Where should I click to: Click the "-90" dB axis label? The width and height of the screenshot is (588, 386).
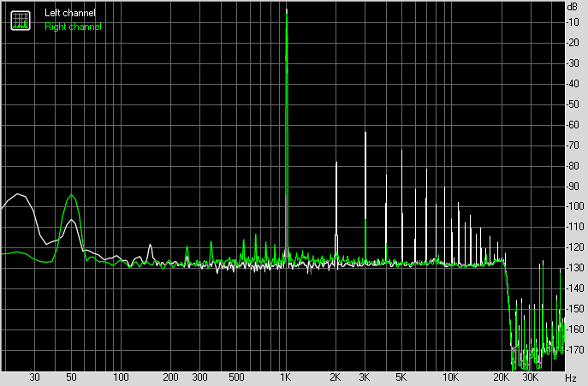point(573,186)
